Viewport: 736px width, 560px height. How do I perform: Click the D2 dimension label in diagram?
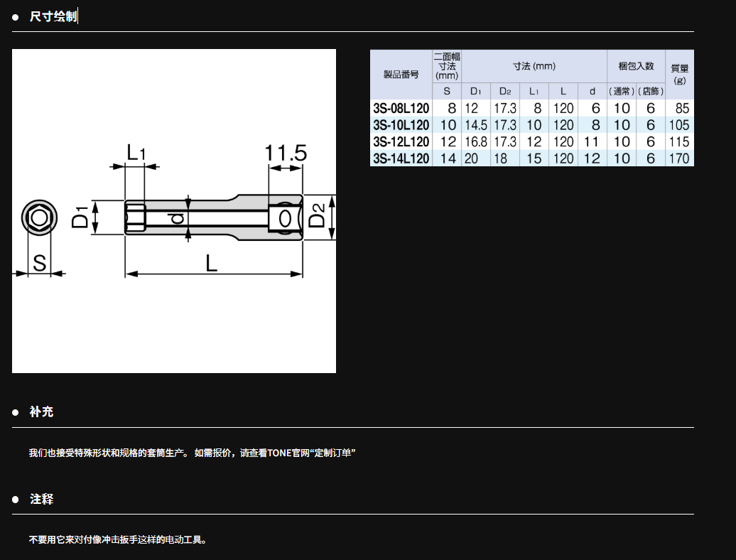point(318,216)
